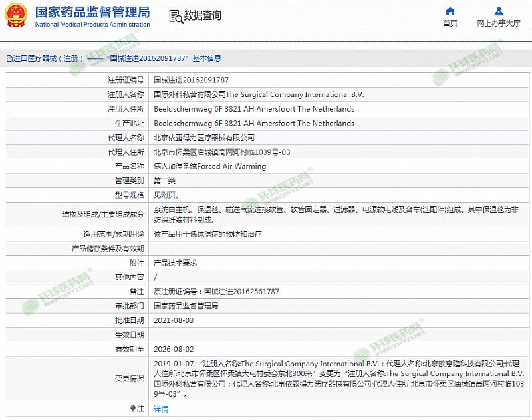Click the agent name 北京依露得力医疗器械有限公司
Viewport: 532px width, 420px height.
[x=204, y=138]
